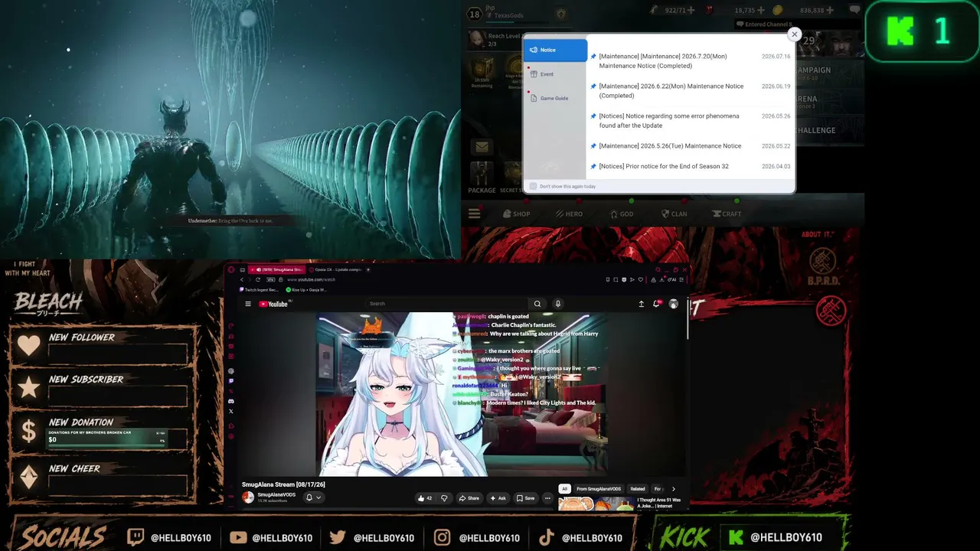Open the HERO menu in the game
Screen dimensions: 980x551
(x=569, y=214)
